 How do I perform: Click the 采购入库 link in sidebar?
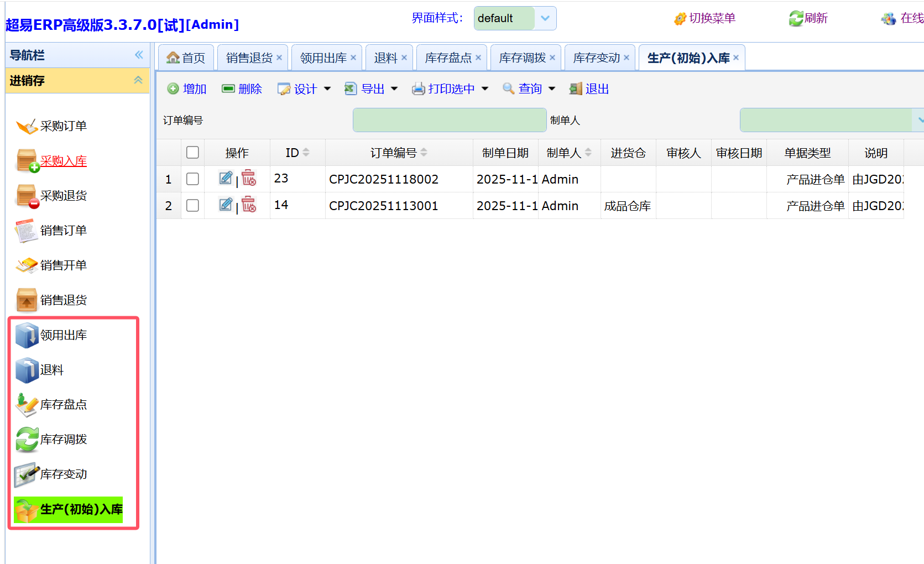(63, 161)
